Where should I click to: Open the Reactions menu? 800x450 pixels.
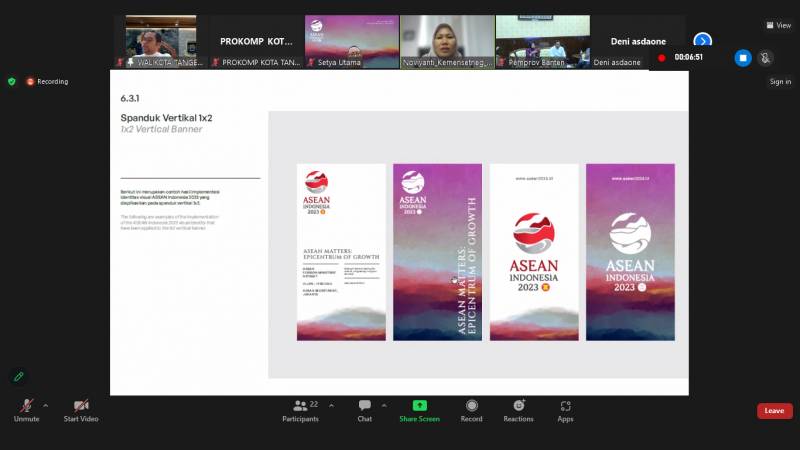click(518, 407)
